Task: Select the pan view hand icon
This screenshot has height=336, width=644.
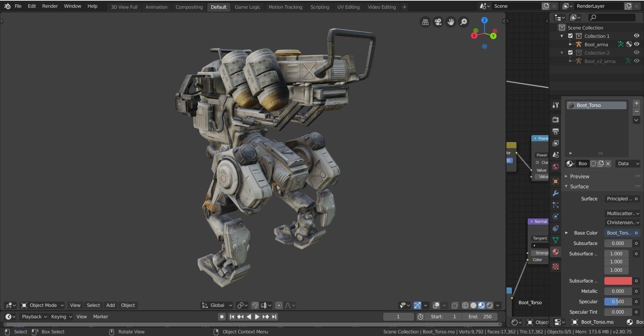Action: tap(451, 22)
